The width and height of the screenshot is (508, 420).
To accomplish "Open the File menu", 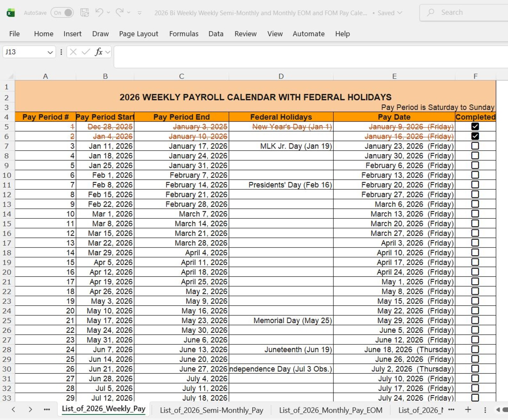I will pyautogui.click(x=14, y=34).
